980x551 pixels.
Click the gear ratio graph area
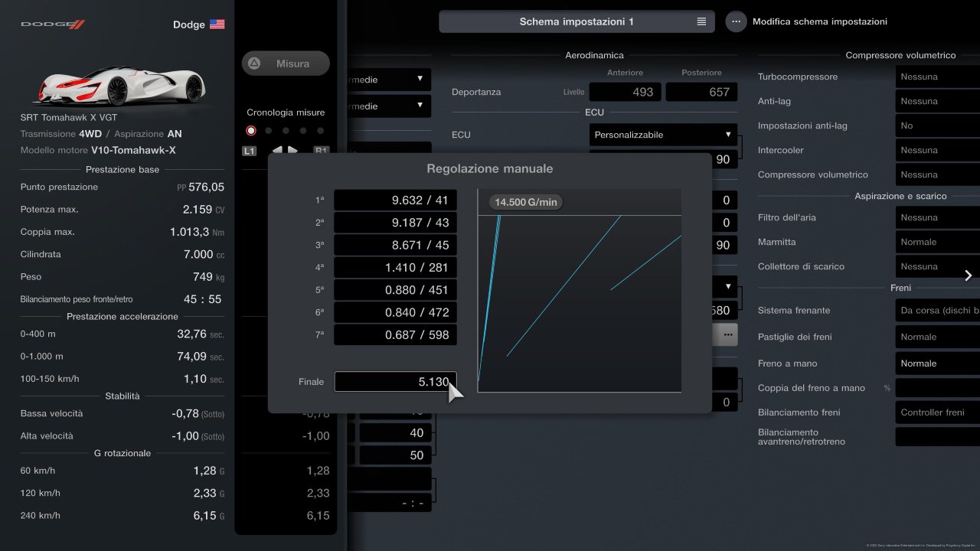click(x=580, y=291)
